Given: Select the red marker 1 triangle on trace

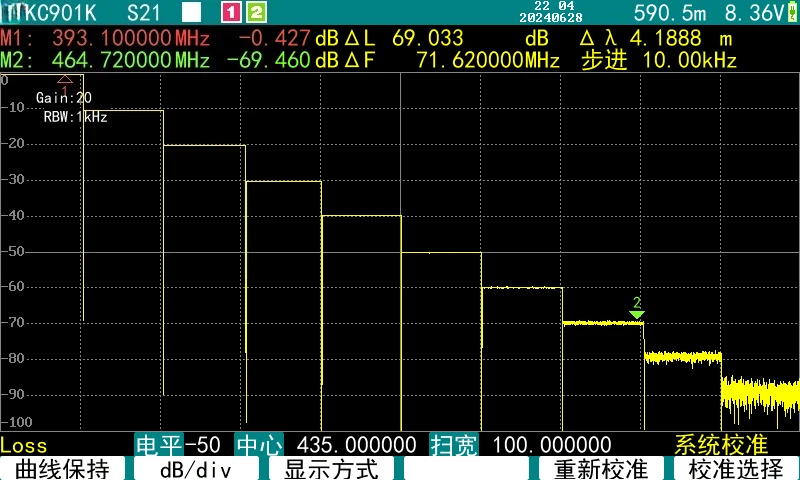Looking at the screenshot, I should click(x=65, y=79).
